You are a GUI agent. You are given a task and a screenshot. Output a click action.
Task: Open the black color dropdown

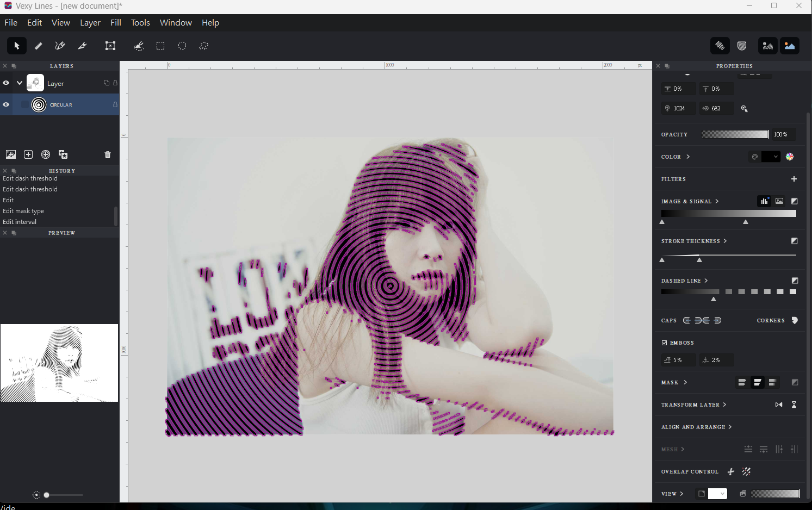pyautogui.click(x=771, y=157)
